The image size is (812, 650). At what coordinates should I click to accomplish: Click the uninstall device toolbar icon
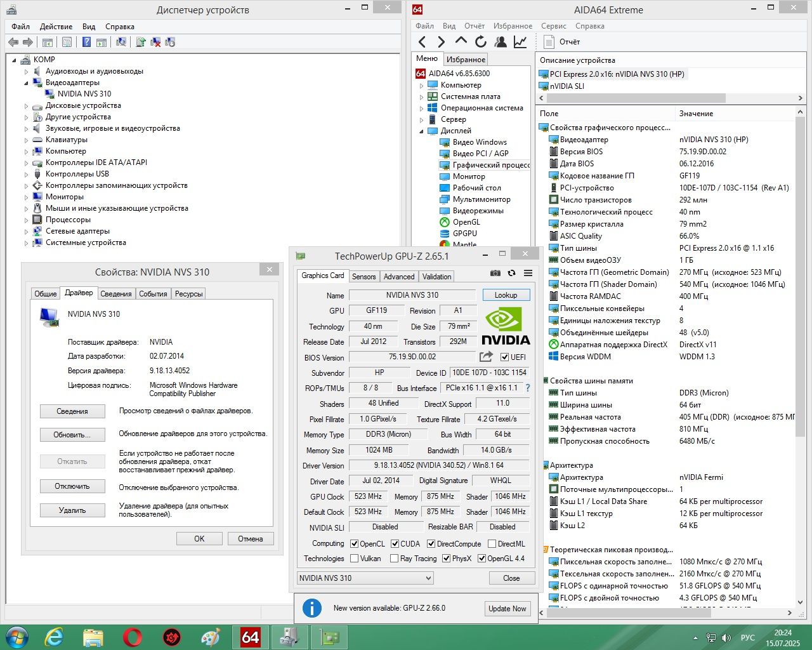pos(155,42)
